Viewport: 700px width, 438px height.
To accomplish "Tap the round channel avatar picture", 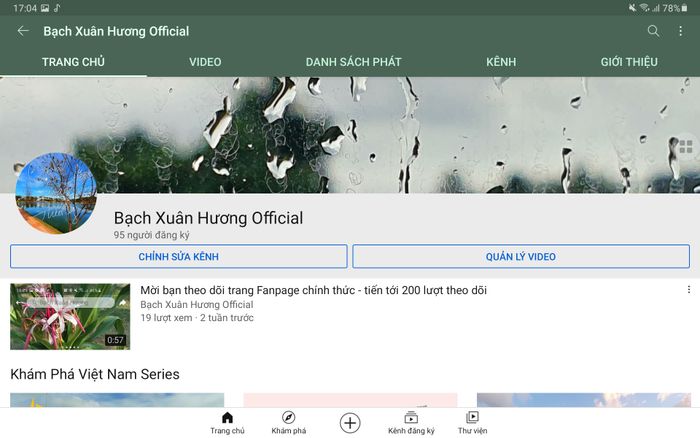I will 56,193.
